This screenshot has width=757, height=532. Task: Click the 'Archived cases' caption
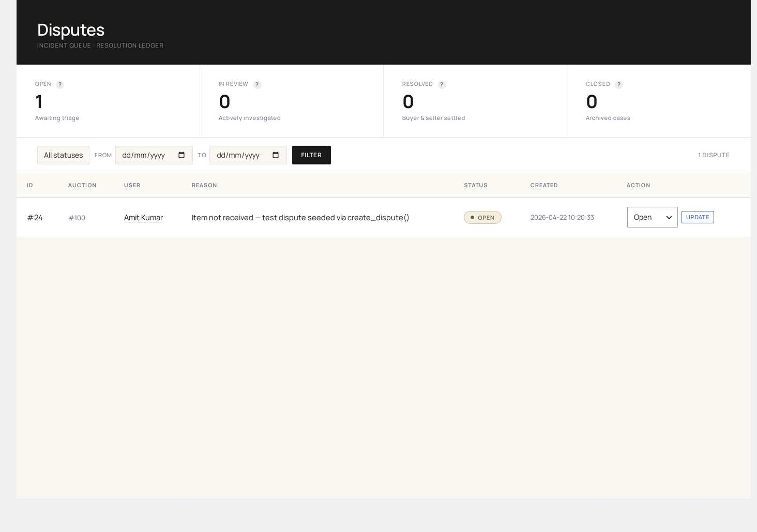(x=608, y=118)
